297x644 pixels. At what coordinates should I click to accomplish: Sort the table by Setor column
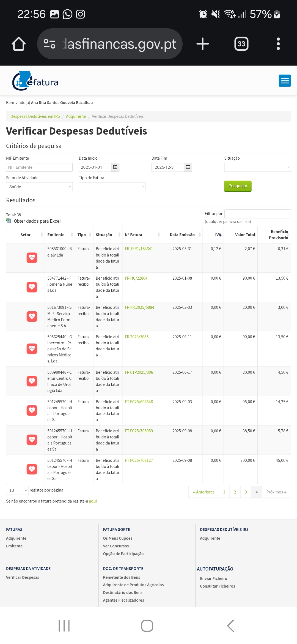click(26, 235)
